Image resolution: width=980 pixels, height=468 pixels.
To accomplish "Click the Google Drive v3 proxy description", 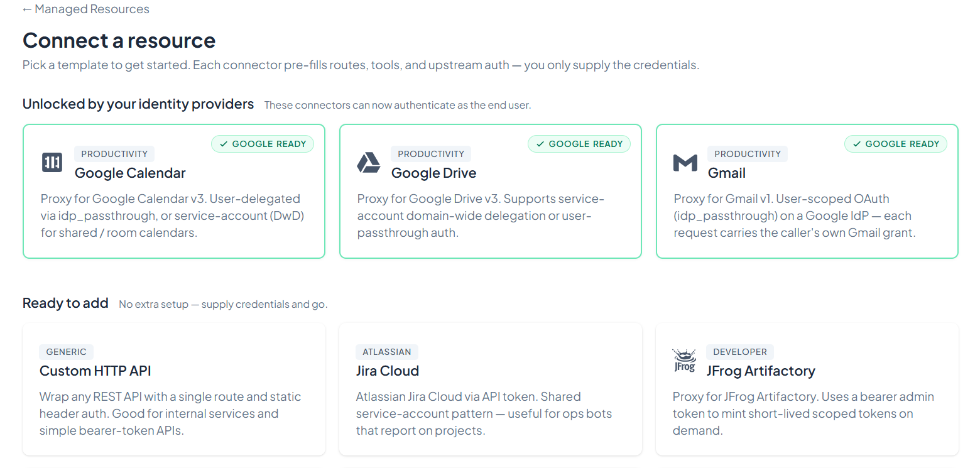I will (x=481, y=215).
